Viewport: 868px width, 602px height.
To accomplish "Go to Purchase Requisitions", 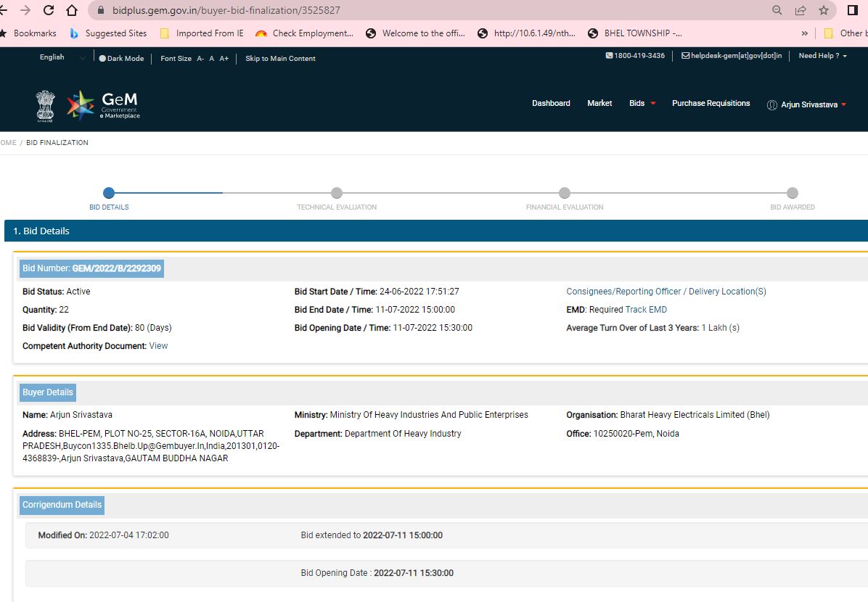I will point(711,103).
